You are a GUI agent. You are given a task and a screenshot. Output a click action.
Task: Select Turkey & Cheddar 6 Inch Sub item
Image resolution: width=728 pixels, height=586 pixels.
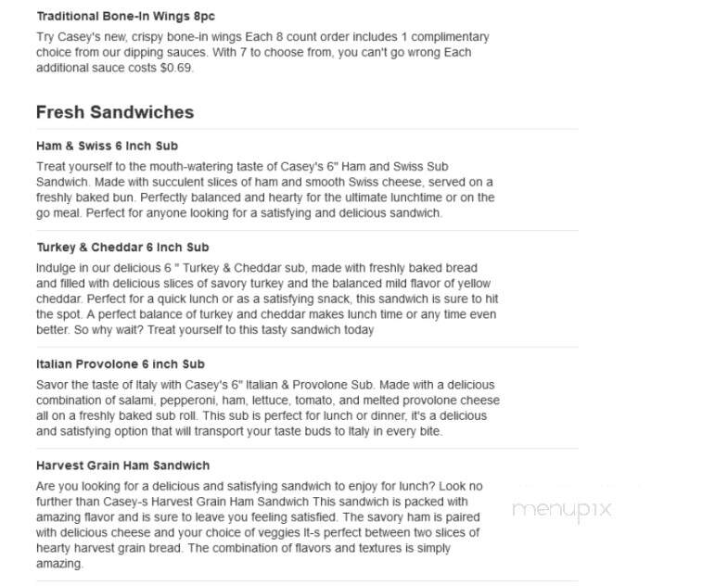tap(122, 247)
